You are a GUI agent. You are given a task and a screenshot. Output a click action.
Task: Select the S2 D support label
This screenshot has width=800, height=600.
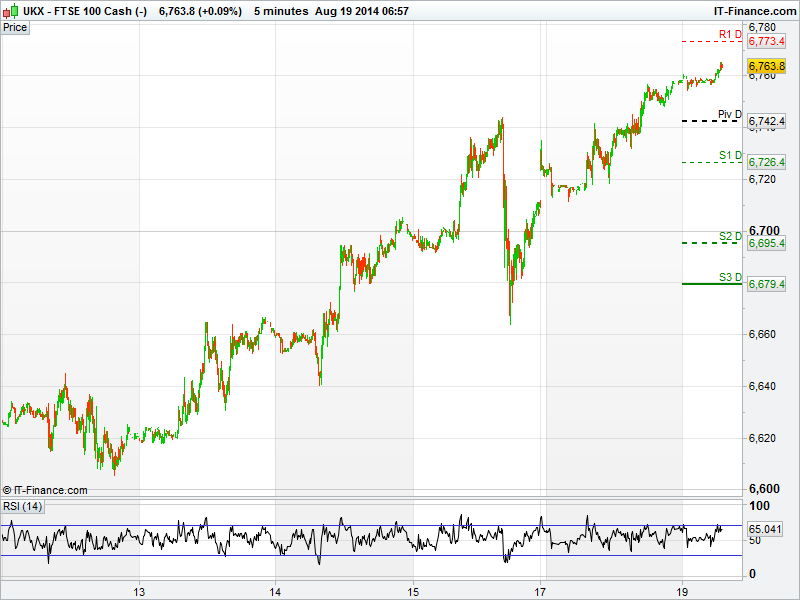(730, 237)
